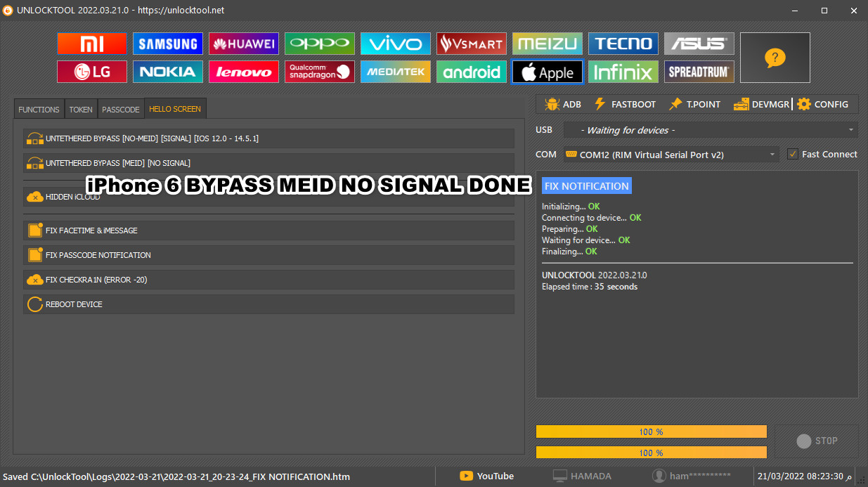Open the FASTBOOT tool
Screen dimensions: 868x487
point(625,104)
